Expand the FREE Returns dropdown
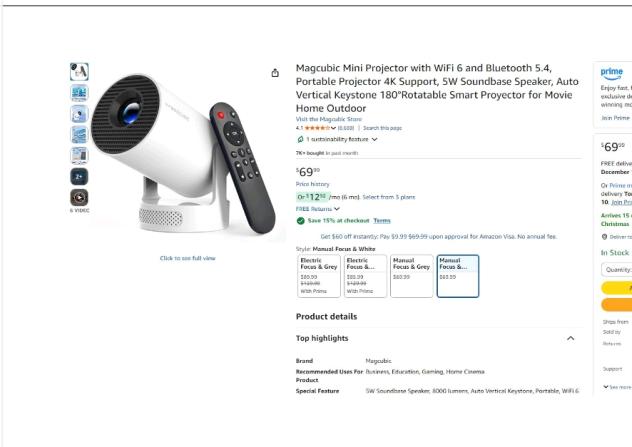Viewport: 632px width, 447px height. click(337, 209)
